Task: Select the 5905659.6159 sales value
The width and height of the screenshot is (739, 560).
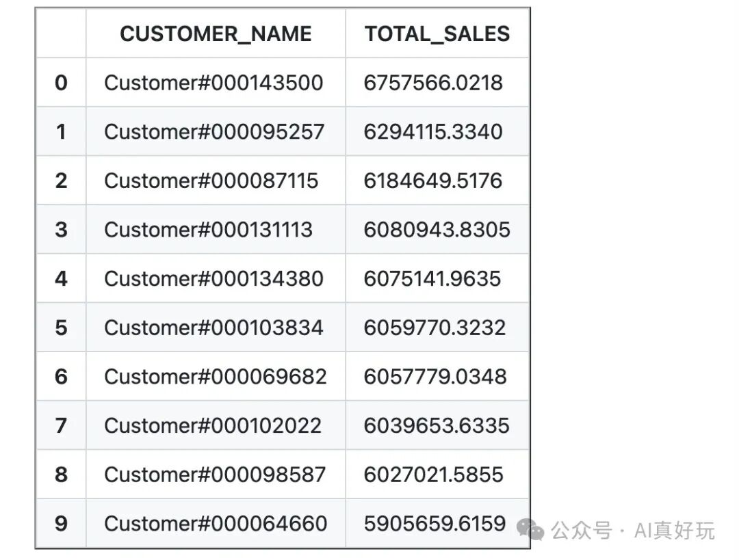Action: (435, 524)
